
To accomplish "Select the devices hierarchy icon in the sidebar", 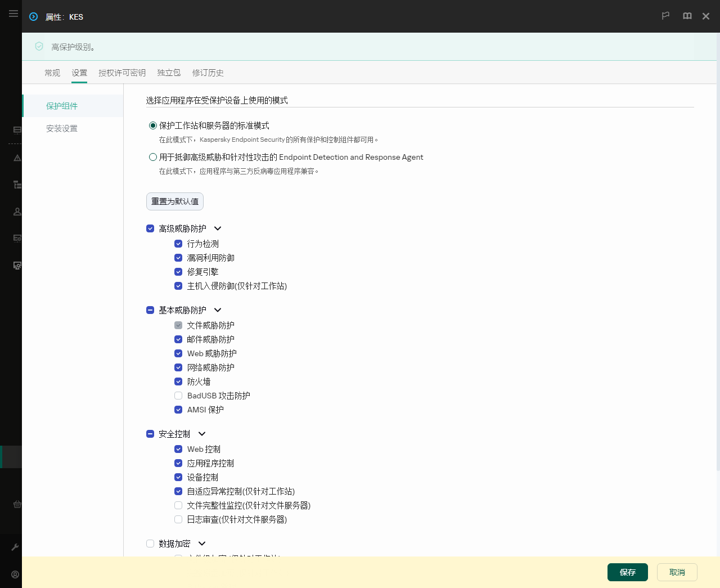I will [x=17, y=185].
